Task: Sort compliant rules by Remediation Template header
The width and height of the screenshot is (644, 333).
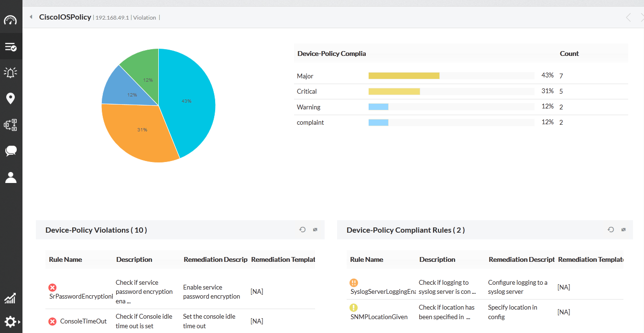Action: point(591,259)
